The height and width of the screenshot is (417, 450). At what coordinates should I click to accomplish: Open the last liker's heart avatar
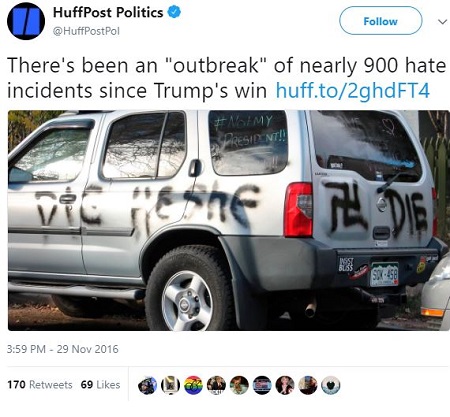click(331, 385)
